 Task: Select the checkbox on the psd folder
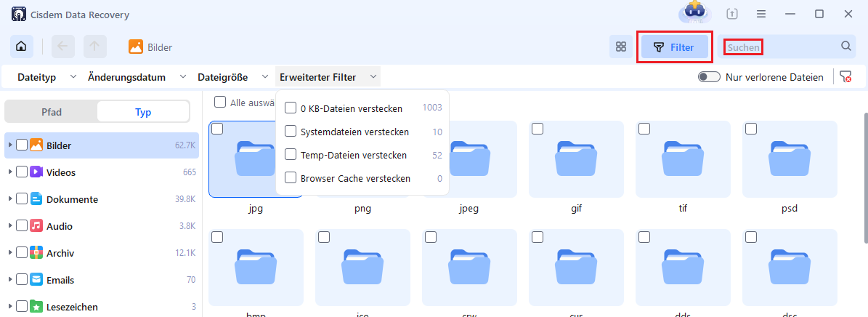751,129
